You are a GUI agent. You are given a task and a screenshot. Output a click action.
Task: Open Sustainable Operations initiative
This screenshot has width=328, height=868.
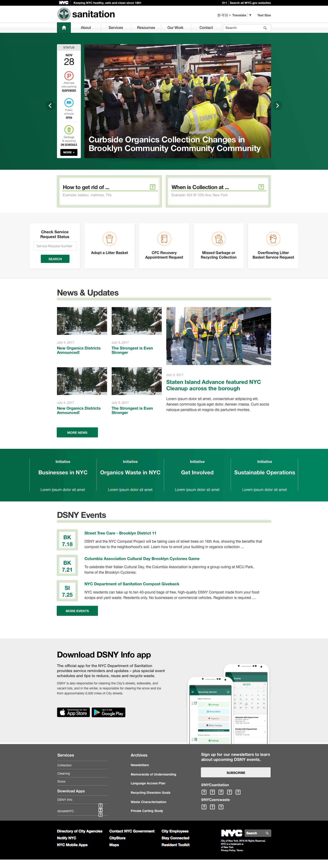(265, 473)
